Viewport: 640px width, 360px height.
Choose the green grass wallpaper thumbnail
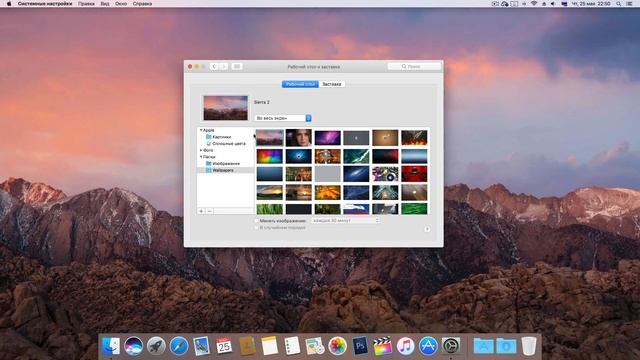tap(269, 209)
